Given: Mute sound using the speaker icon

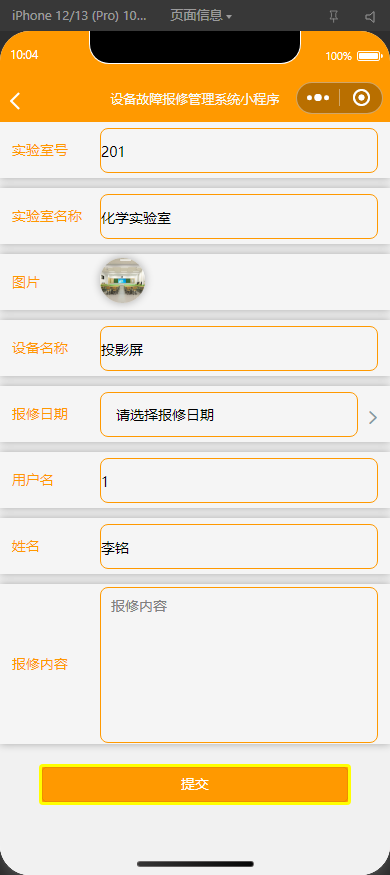Looking at the screenshot, I should click(370, 16).
